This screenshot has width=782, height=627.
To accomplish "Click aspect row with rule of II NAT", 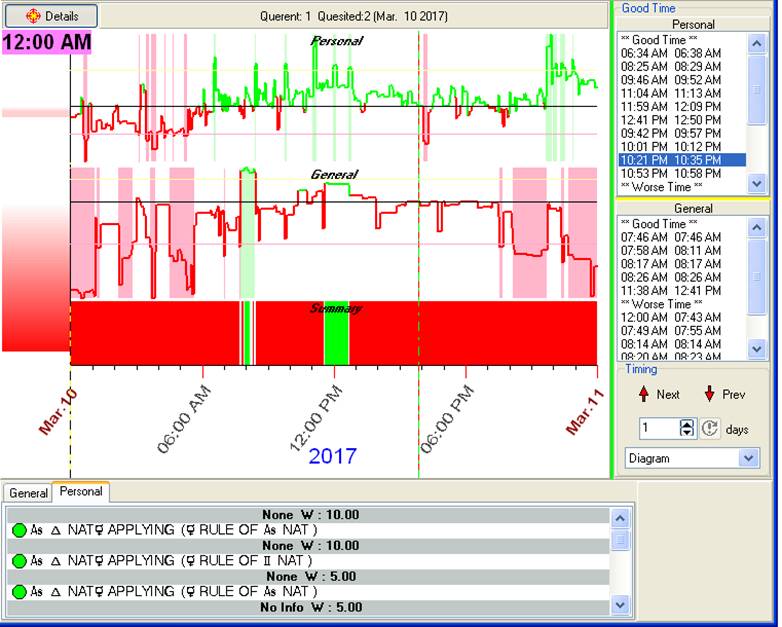I will [x=308, y=561].
